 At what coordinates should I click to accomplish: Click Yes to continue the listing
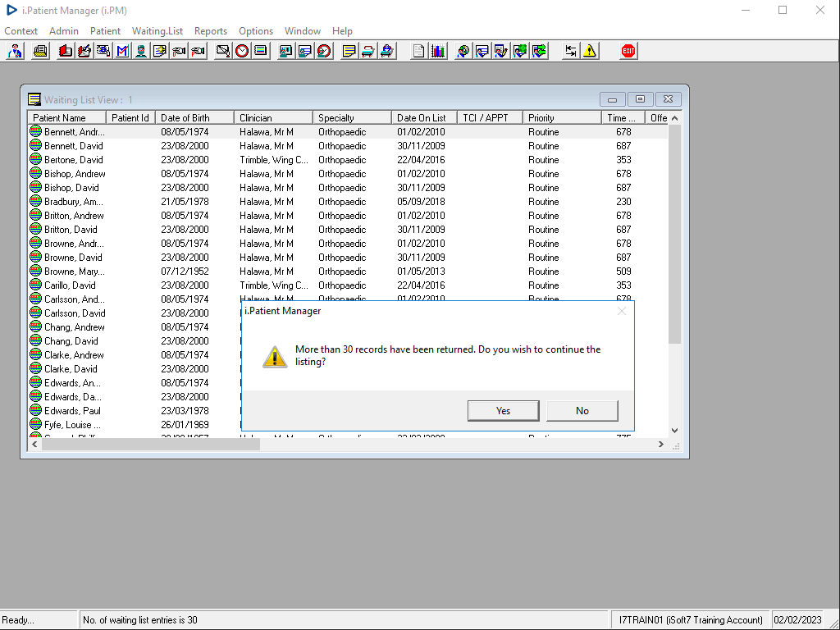tap(503, 410)
